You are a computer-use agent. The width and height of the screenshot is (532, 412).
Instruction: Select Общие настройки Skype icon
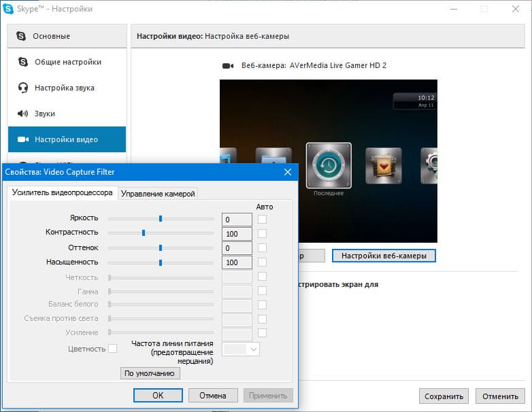23,62
